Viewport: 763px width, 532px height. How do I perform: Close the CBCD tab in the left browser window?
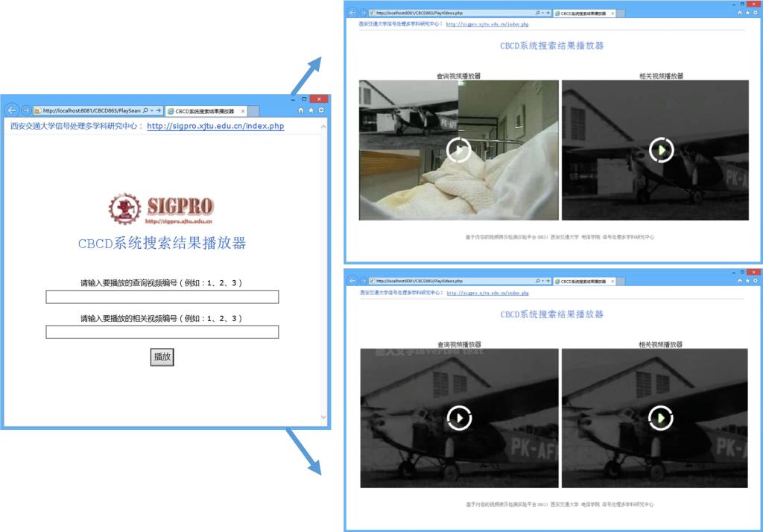(242, 111)
